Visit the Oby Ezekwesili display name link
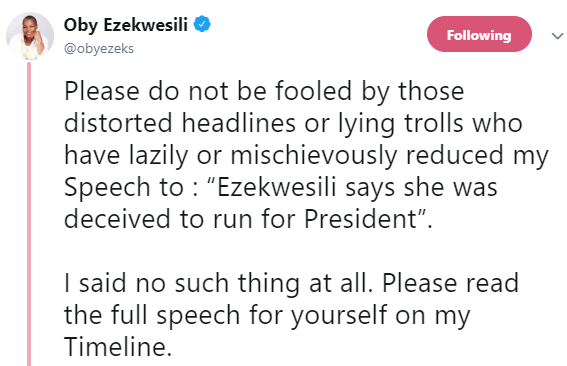 click(x=125, y=25)
